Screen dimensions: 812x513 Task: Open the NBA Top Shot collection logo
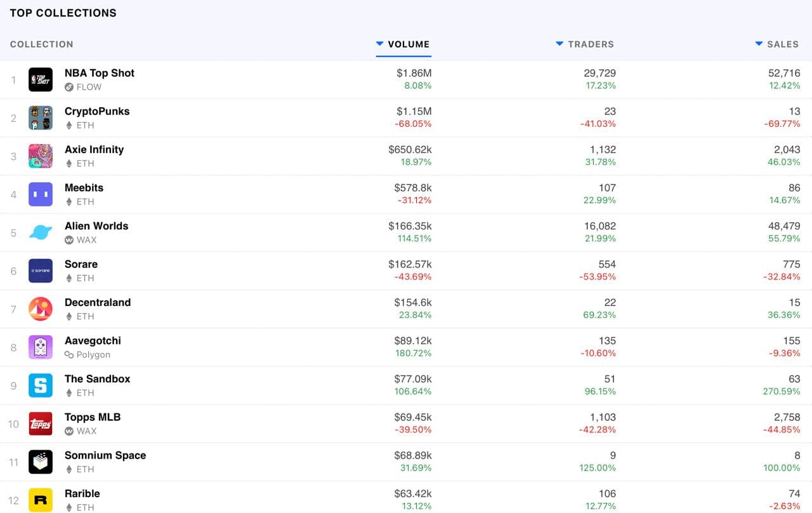[41, 80]
